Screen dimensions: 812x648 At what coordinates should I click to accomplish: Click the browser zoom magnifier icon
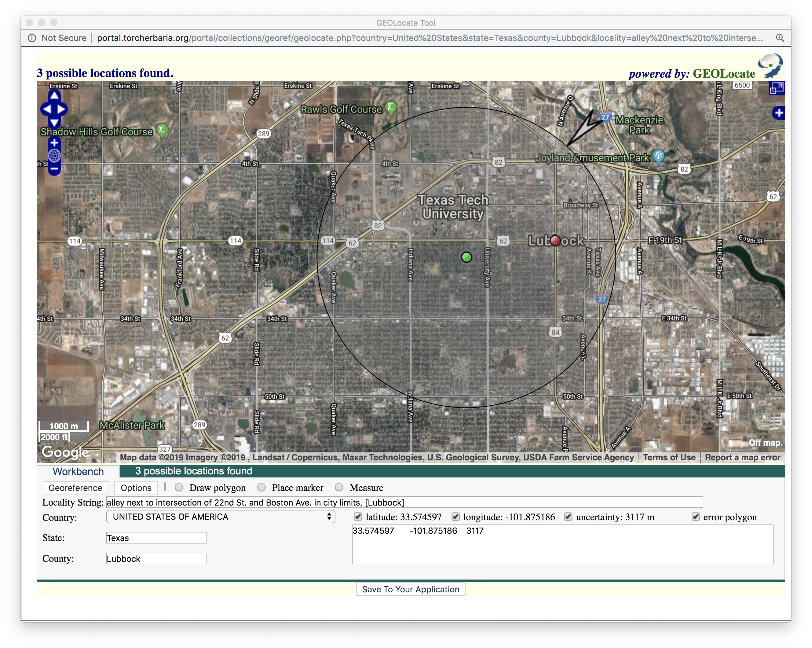click(x=780, y=38)
